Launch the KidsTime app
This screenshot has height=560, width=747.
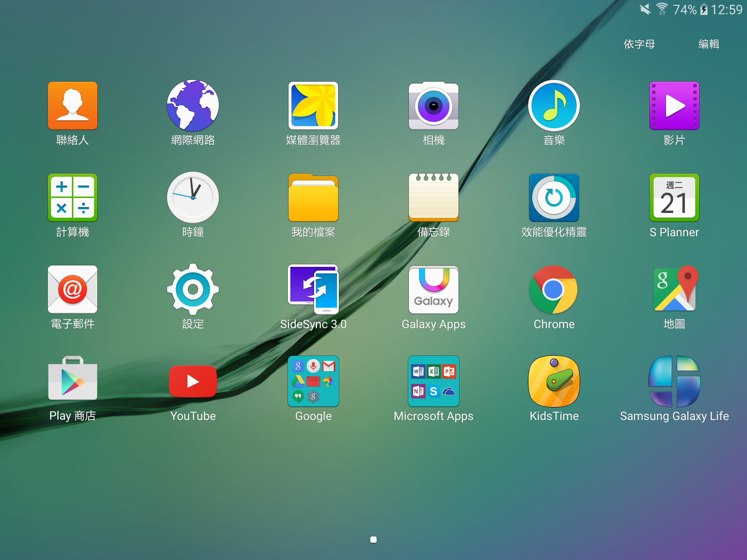pos(554,381)
